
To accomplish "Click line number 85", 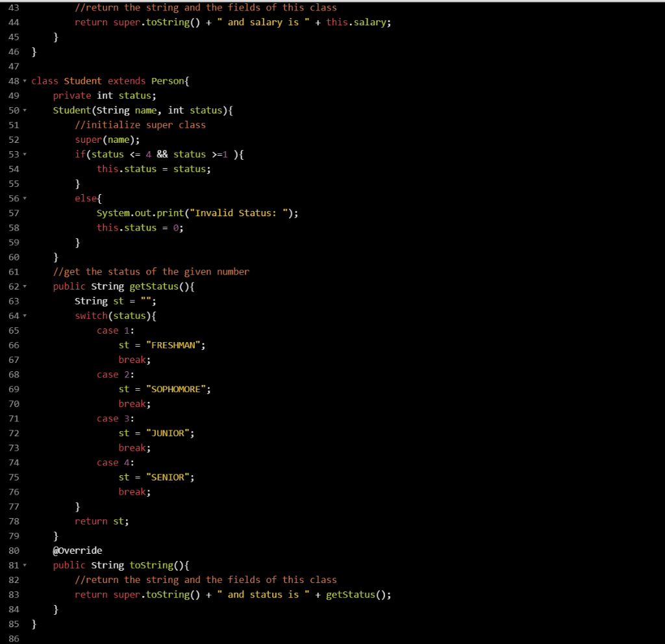I will pos(14,623).
